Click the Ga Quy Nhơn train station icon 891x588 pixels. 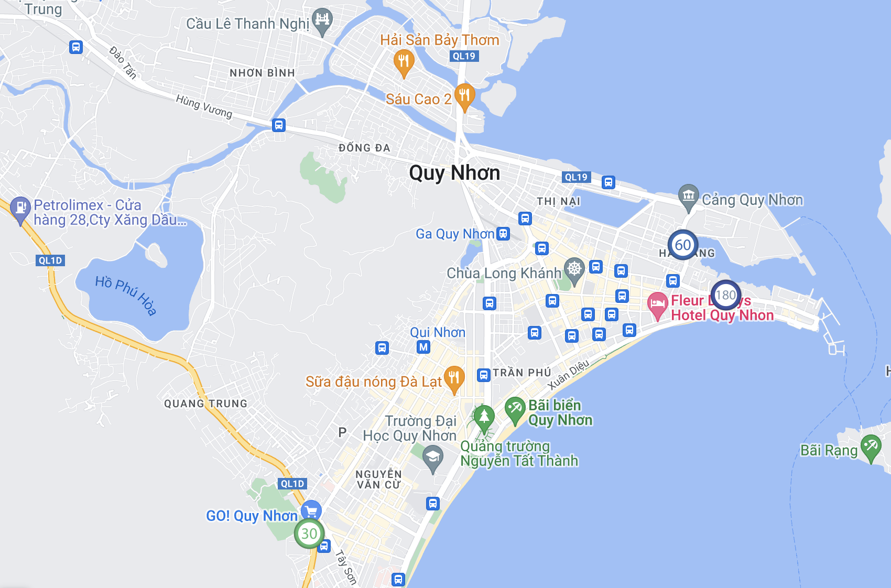(503, 234)
